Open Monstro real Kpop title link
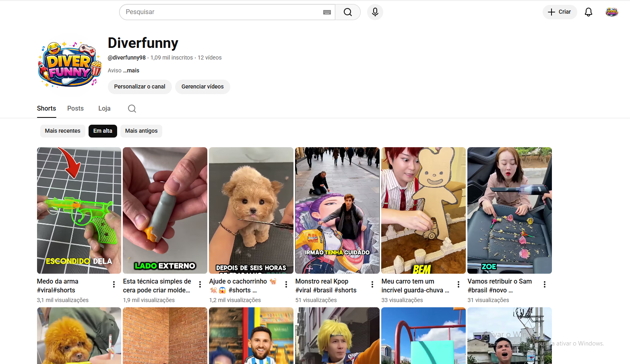Screen dimensions: 630x364 point(326,286)
